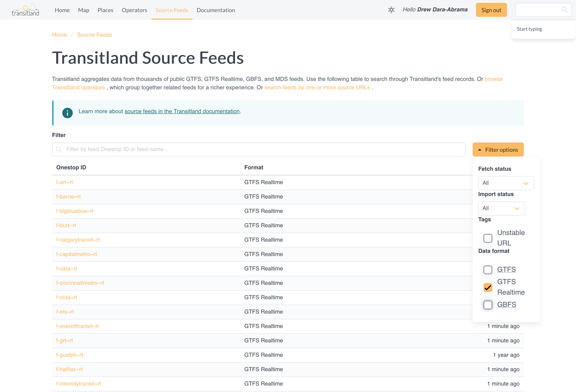This screenshot has width=576, height=392.
Task: Go to the Documentation tab
Action: coord(216,10)
